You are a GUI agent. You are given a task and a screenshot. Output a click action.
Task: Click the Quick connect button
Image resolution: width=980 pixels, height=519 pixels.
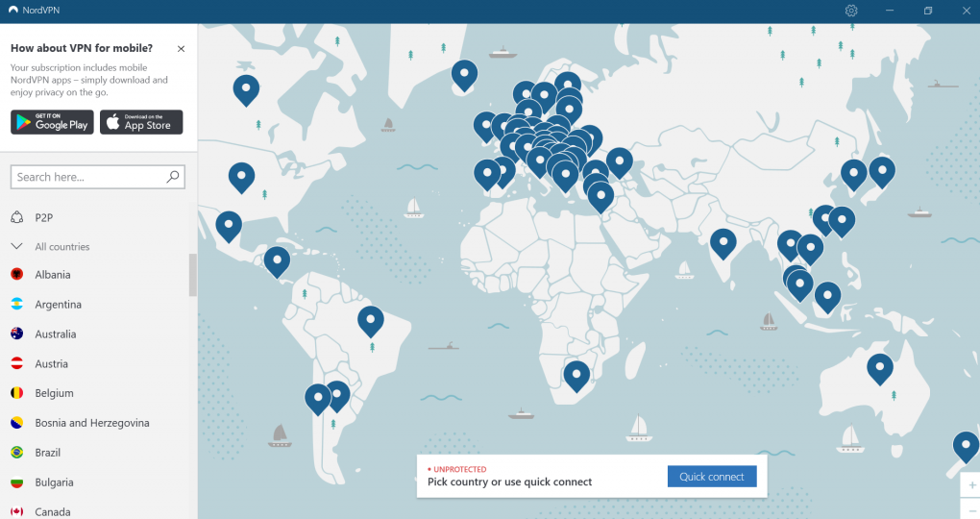pos(712,477)
